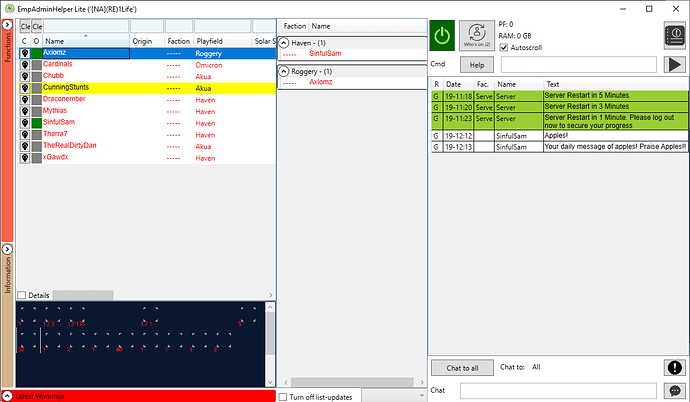Expand the Information side panel

7,249
